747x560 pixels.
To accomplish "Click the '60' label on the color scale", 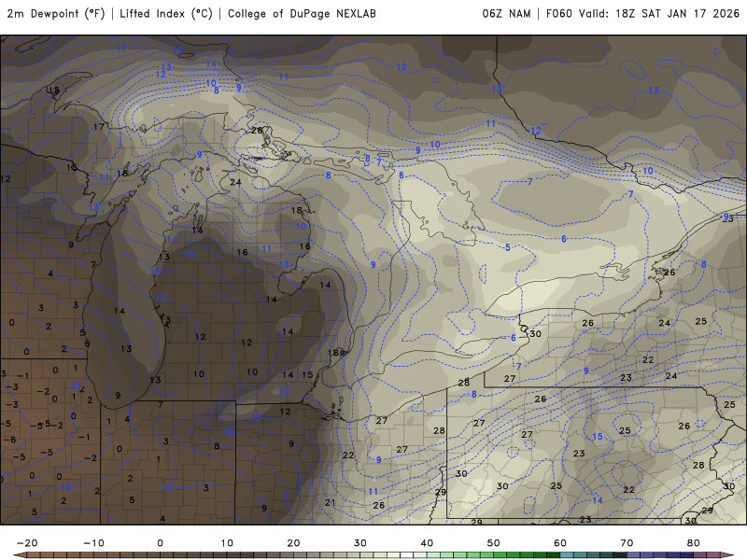I will 560,543.
